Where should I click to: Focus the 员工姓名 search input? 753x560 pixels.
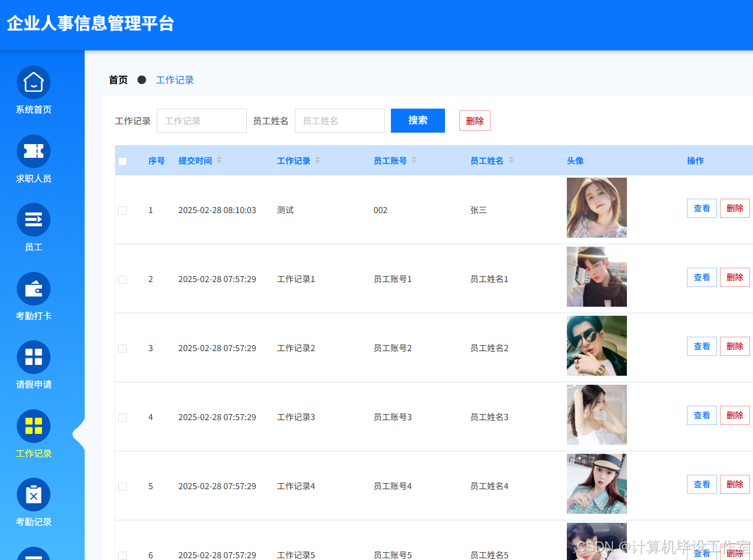coord(340,121)
